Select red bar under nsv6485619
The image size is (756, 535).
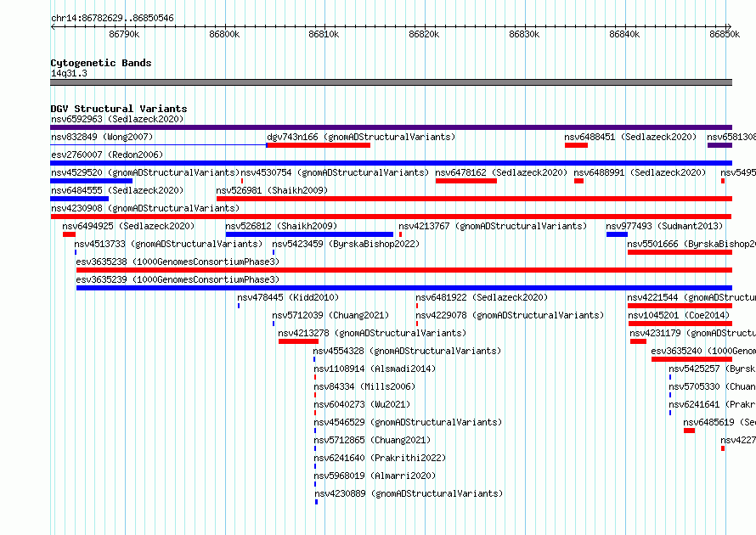(x=689, y=431)
